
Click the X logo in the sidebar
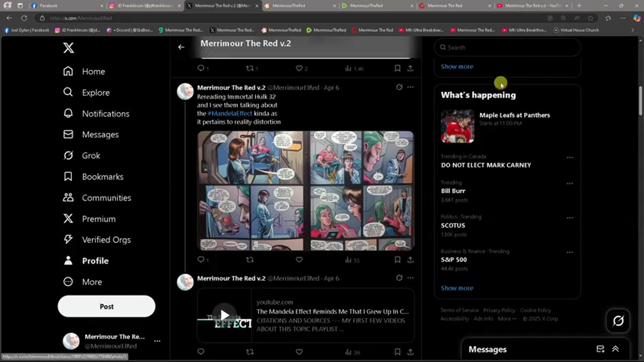[x=68, y=48]
